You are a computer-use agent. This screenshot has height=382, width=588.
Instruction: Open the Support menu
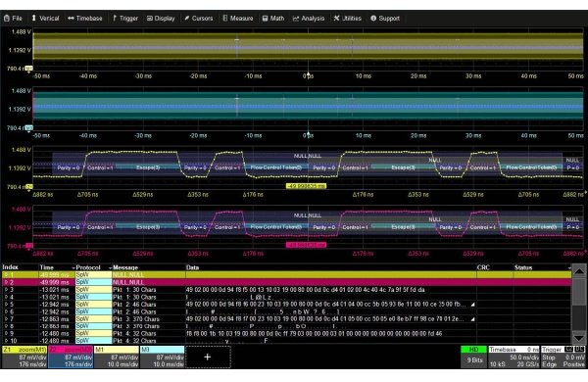(385, 18)
